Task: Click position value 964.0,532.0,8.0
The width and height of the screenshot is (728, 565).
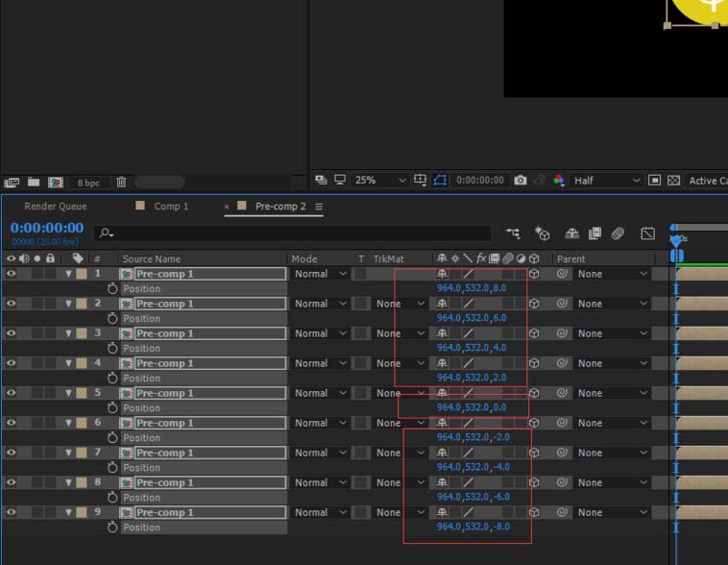Action: (472, 288)
